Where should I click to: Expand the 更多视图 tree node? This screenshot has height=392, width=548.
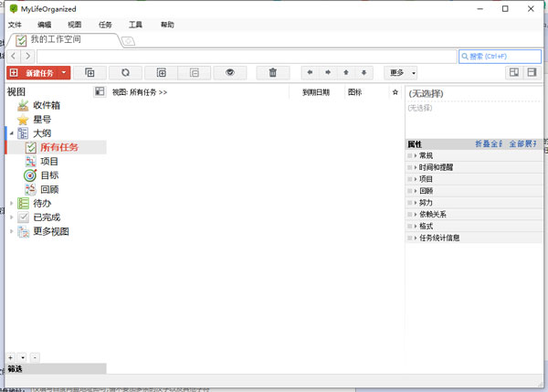point(12,231)
